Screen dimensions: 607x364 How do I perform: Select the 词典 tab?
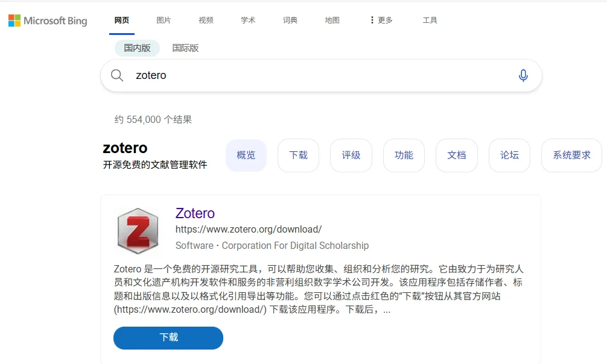pos(290,20)
